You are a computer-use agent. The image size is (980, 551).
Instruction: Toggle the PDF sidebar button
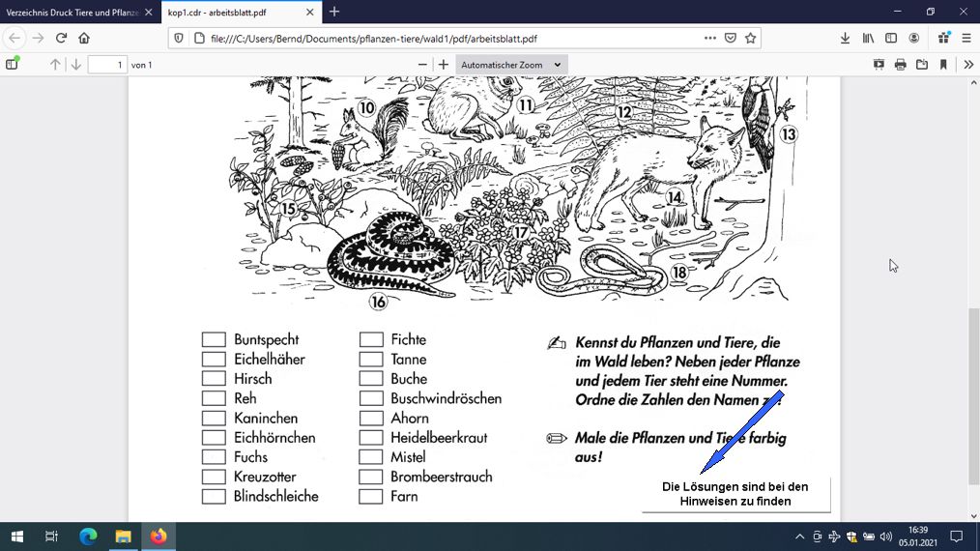12,64
